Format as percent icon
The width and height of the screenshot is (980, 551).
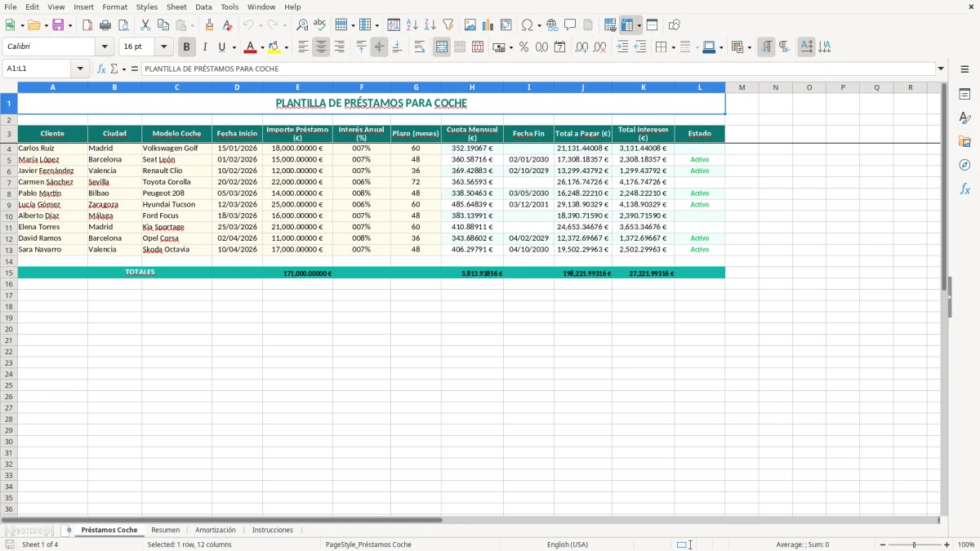(524, 47)
